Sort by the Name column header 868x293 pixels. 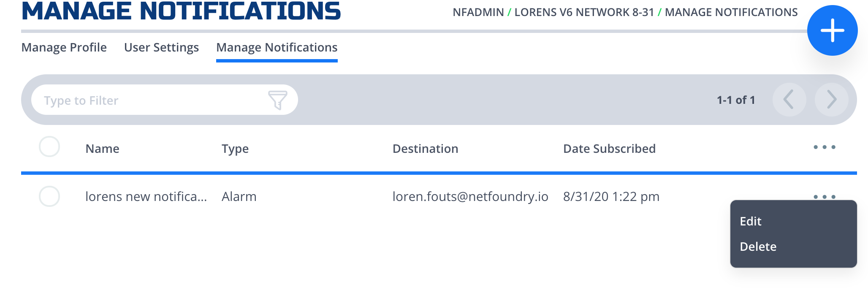tap(103, 149)
